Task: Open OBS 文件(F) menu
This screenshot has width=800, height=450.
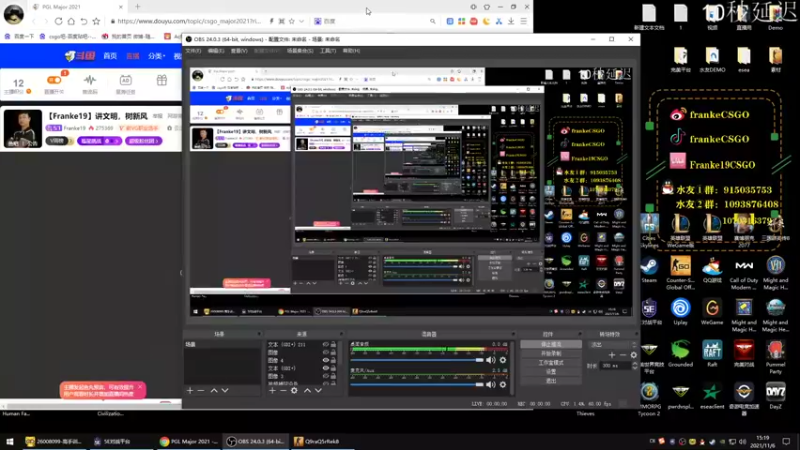Action: pos(193,51)
